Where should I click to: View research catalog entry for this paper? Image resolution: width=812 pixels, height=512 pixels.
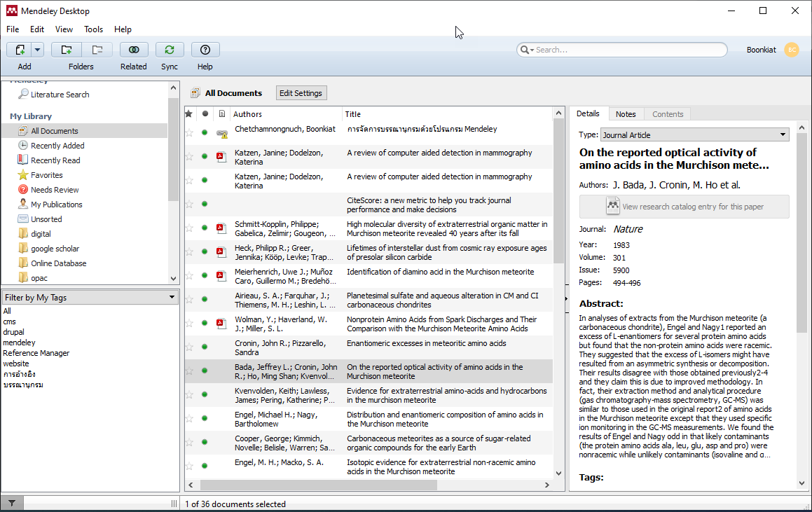(x=684, y=207)
